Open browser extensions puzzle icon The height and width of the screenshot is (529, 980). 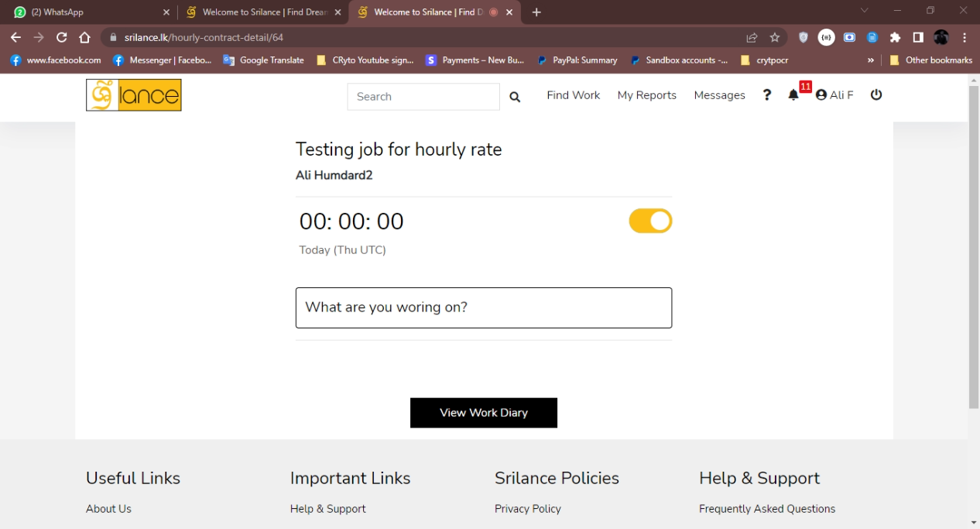pyautogui.click(x=896, y=37)
